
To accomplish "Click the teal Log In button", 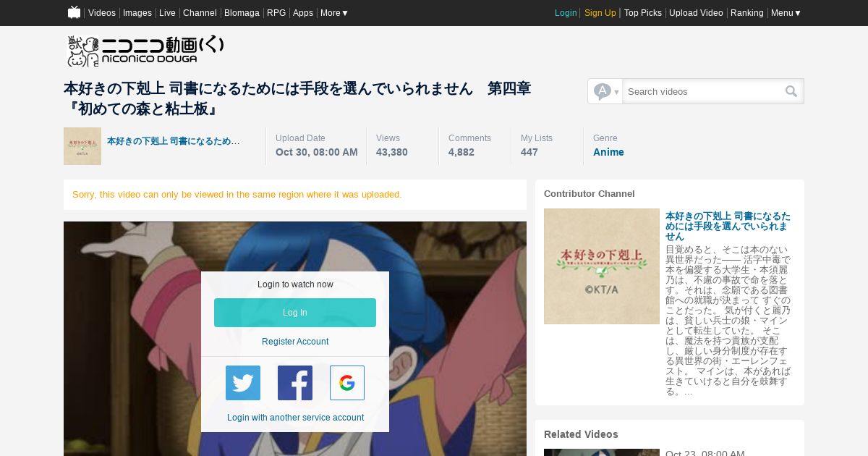I will click(x=295, y=313).
